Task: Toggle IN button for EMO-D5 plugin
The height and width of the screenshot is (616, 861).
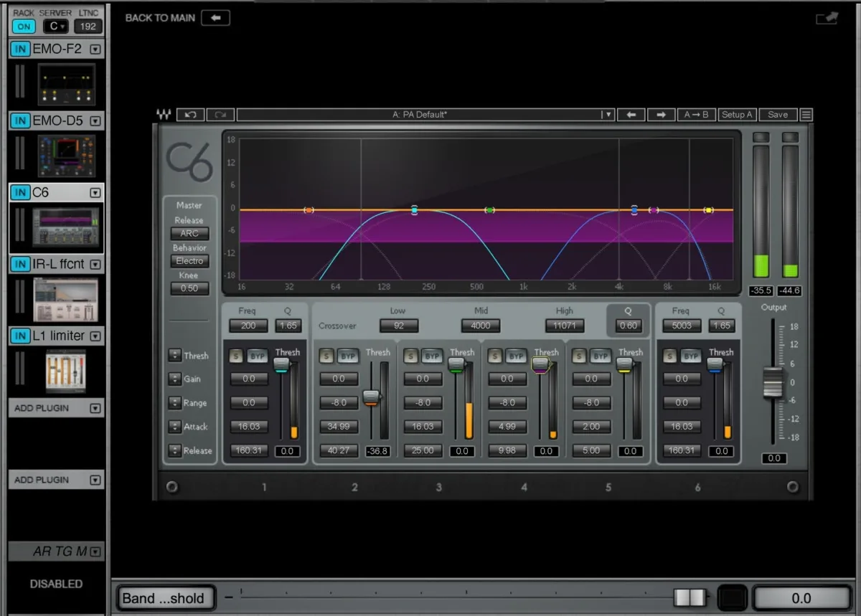Action: pos(21,120)
